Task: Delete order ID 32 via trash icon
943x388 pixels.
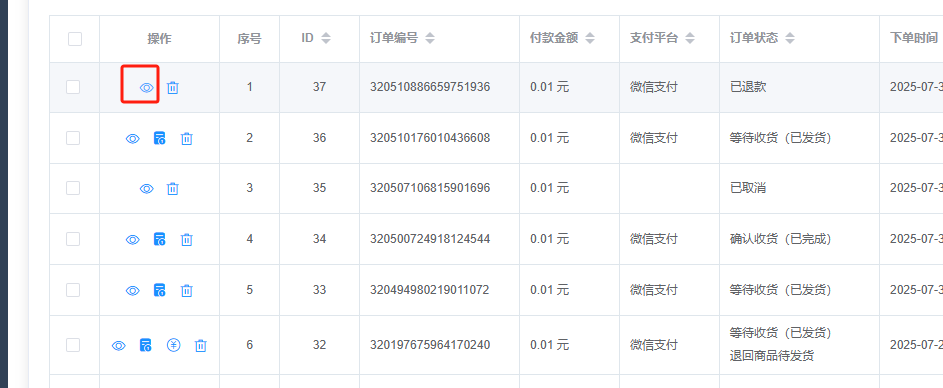Action: 201,346
